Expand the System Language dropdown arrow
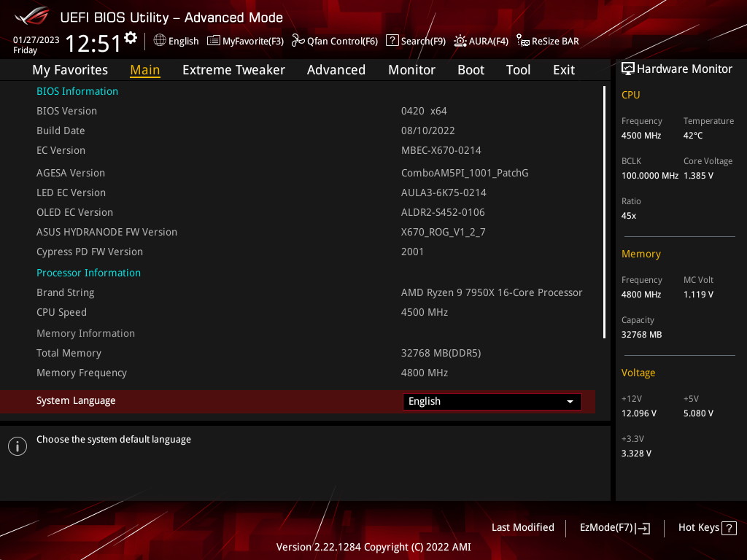747x560 pixels. (570, 402)
